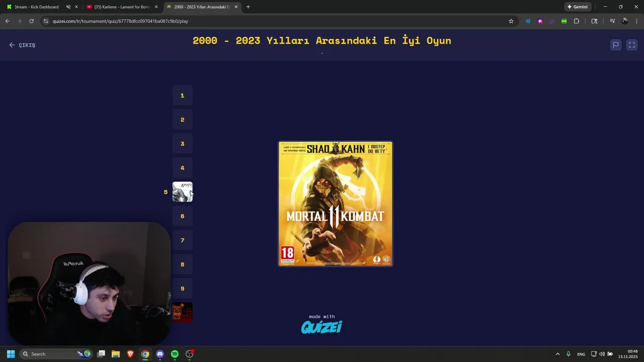644x362 pixels.
Task: Toggle the quiz fullscreen icon
Action: tap(632, 45)
